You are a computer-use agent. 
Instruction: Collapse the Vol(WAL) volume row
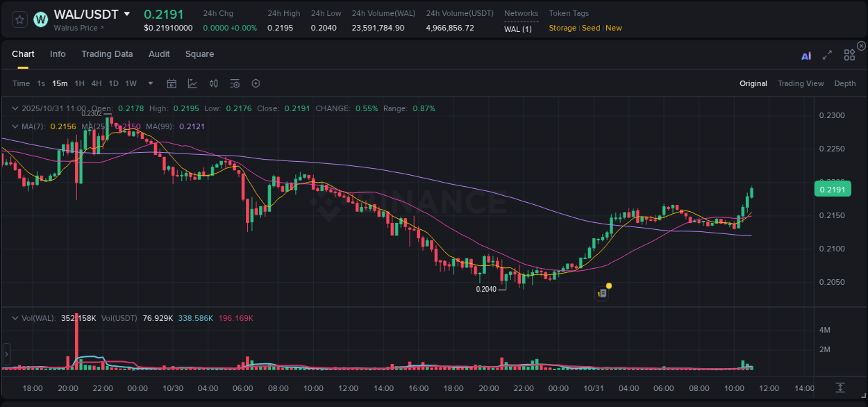pos(15,317)
